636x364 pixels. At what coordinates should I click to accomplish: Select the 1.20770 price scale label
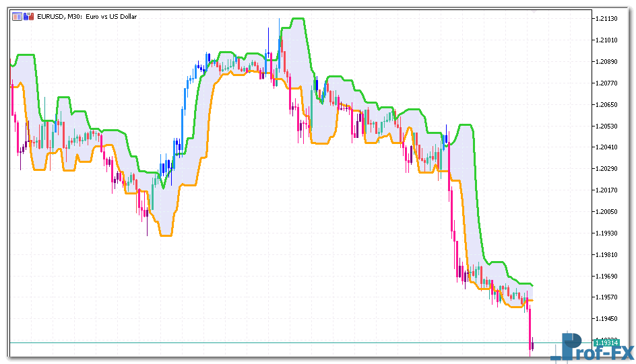coord(607,83)
